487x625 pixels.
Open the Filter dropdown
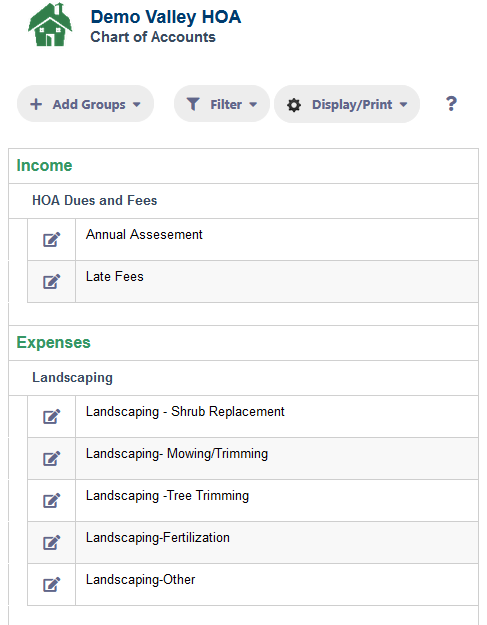[222, 104]
